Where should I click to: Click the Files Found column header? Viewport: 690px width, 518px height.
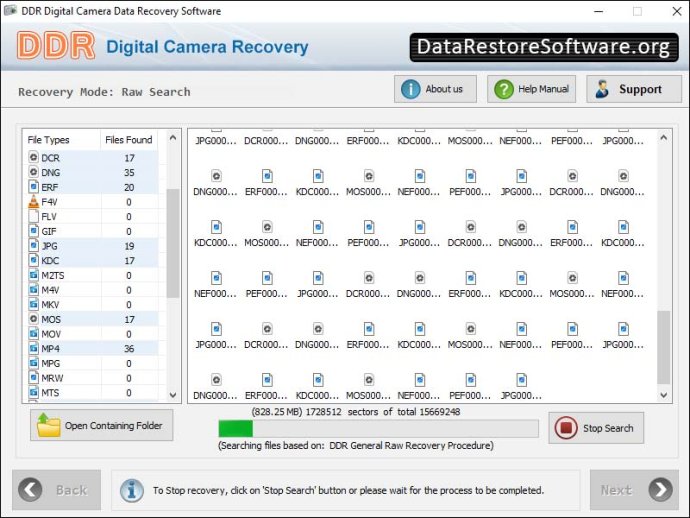[128, 140]
